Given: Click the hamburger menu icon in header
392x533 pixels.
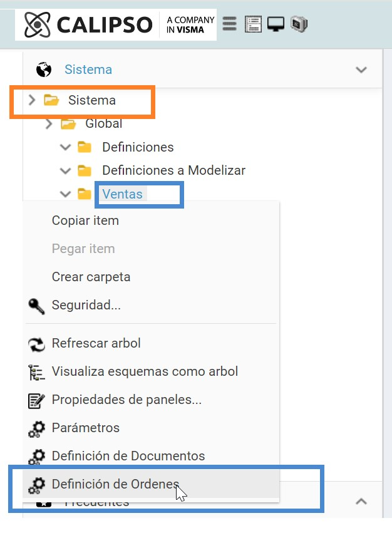Looking at the screenshot, I should click(229, 24).
